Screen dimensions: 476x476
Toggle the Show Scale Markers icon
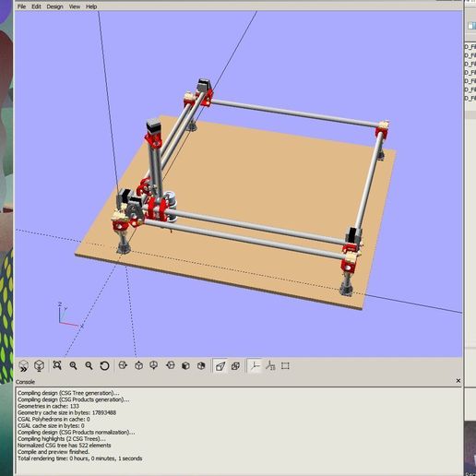coord(270,365)
